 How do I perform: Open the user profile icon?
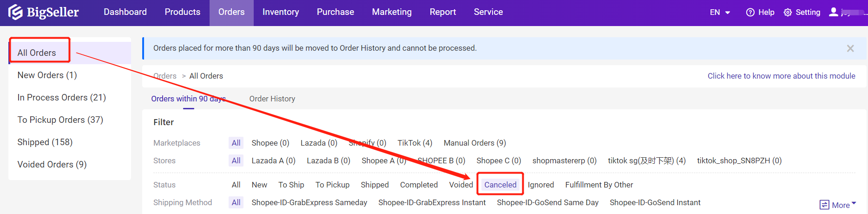pyautogui.click(x=834, y=12)
